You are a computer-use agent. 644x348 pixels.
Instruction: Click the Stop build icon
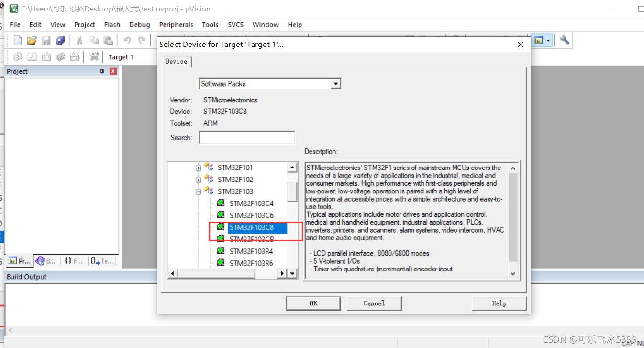point(75,57)
